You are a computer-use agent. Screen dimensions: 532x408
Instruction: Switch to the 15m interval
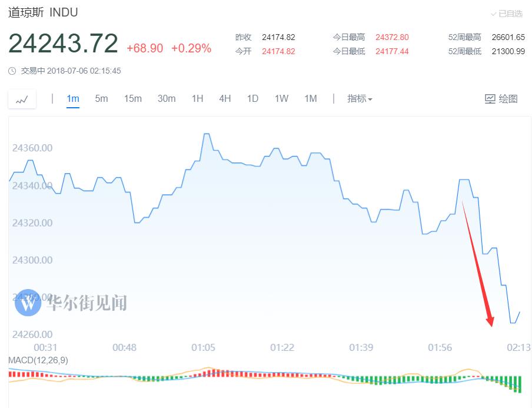click(x=132, y=99)
